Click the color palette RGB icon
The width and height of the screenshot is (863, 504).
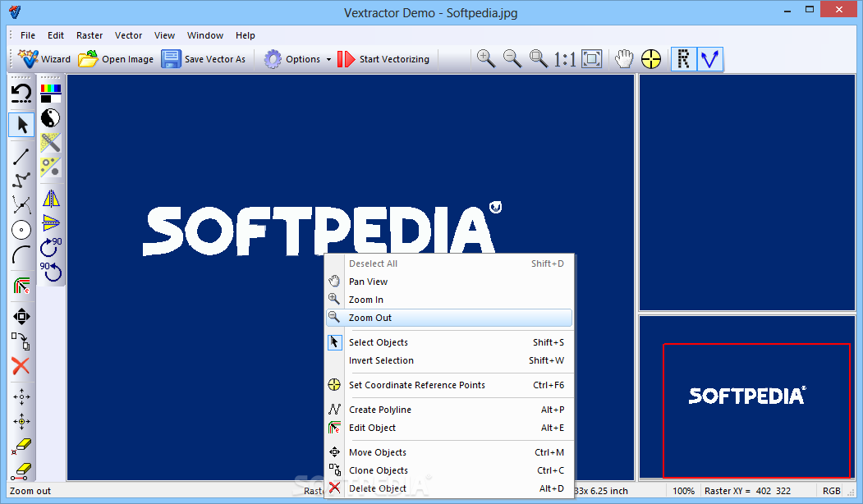pyautogui.click(x=51, y=94)
